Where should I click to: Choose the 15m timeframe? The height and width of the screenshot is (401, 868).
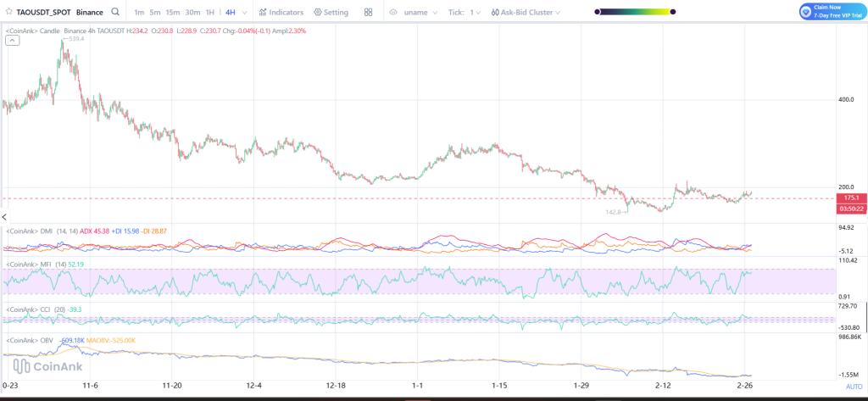click(x=172, y=13)
